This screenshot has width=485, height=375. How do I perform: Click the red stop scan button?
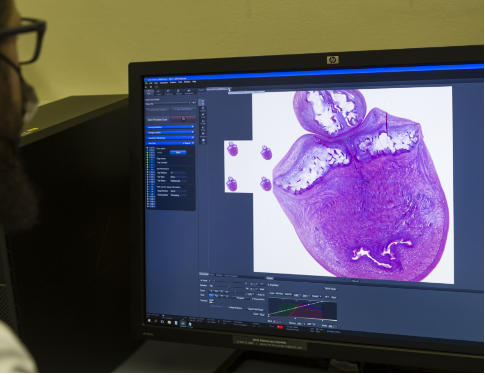coord(184,119)
